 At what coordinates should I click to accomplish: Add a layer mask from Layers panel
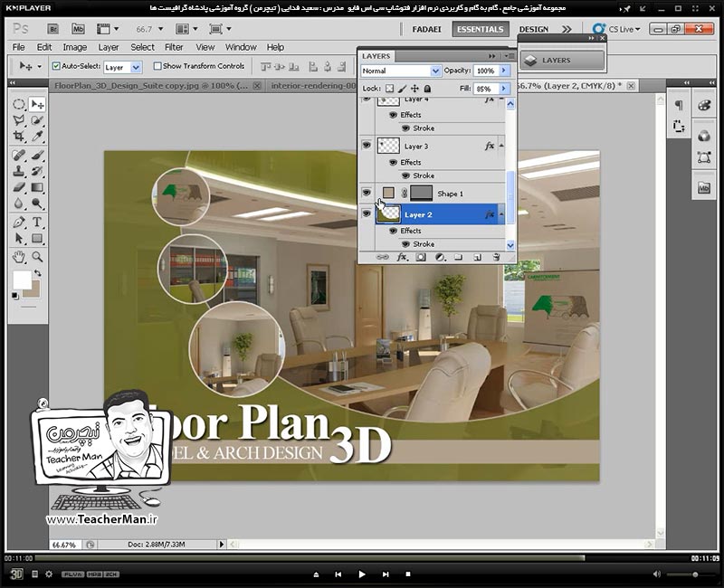tap(421, 257)
